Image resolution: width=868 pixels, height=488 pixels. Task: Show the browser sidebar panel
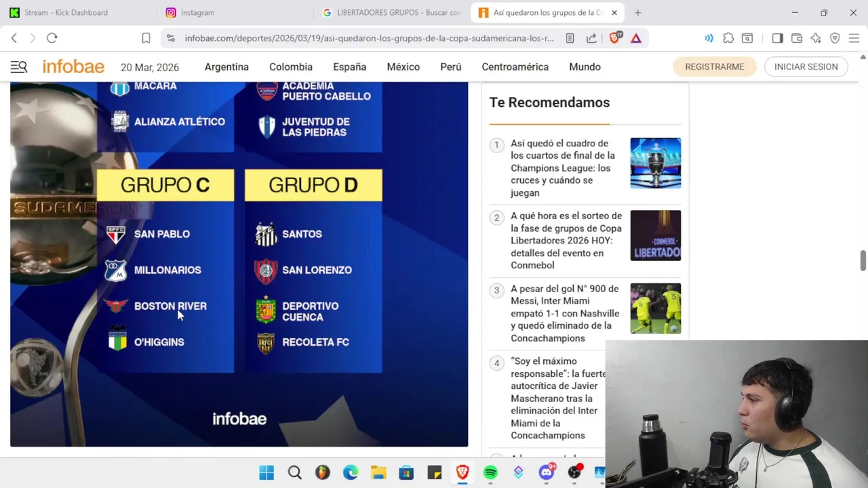(777, 38)
